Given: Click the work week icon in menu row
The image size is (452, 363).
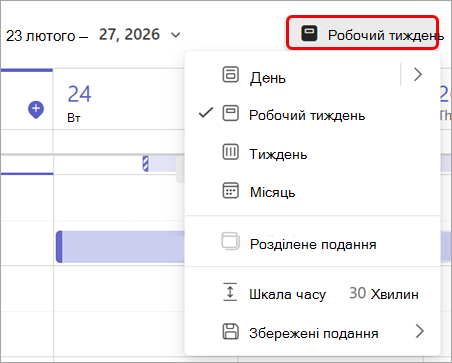Looking at the screenshot, I should pos(230,113).
